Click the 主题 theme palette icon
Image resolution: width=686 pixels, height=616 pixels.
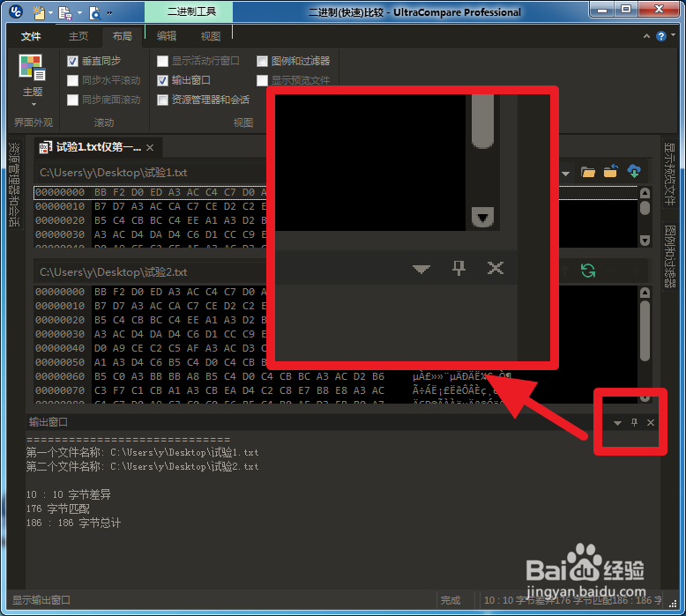(x=32, y=68)
